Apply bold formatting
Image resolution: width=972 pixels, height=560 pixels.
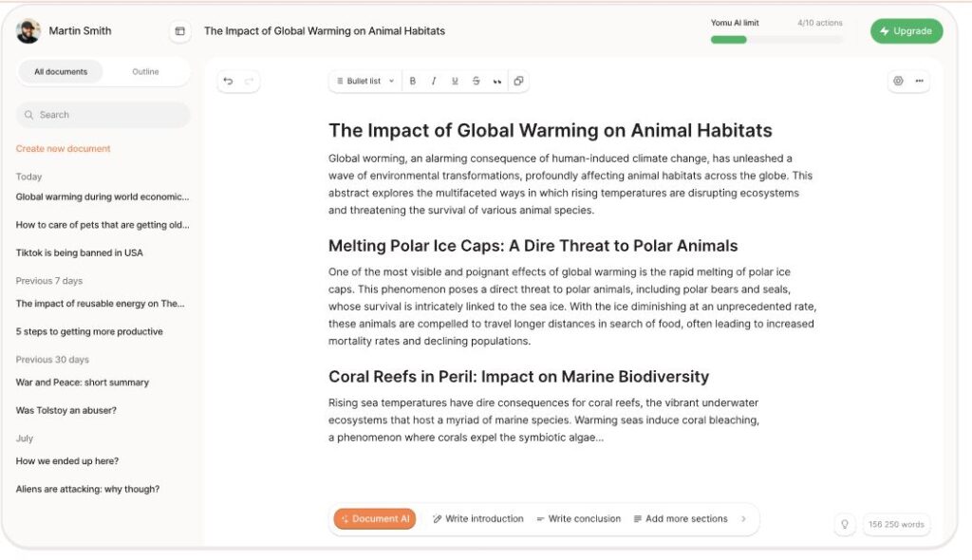(412, 82)
